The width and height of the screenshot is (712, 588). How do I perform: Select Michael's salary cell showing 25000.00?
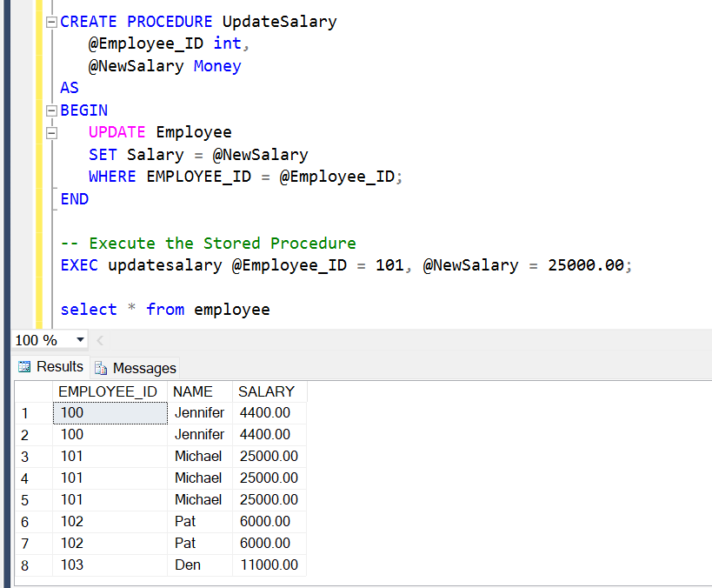click(270, 456)
